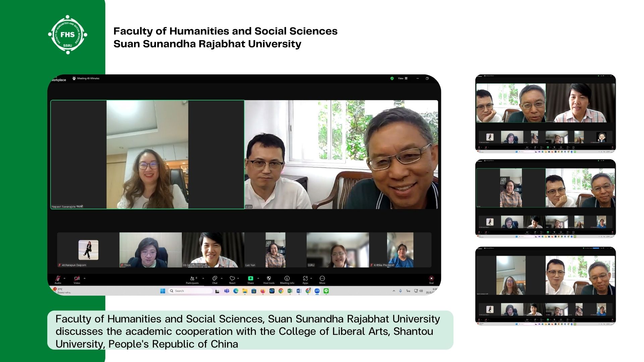Toggle the Video camera button
This screenshot has height=362, width=644.
[77, 279]
